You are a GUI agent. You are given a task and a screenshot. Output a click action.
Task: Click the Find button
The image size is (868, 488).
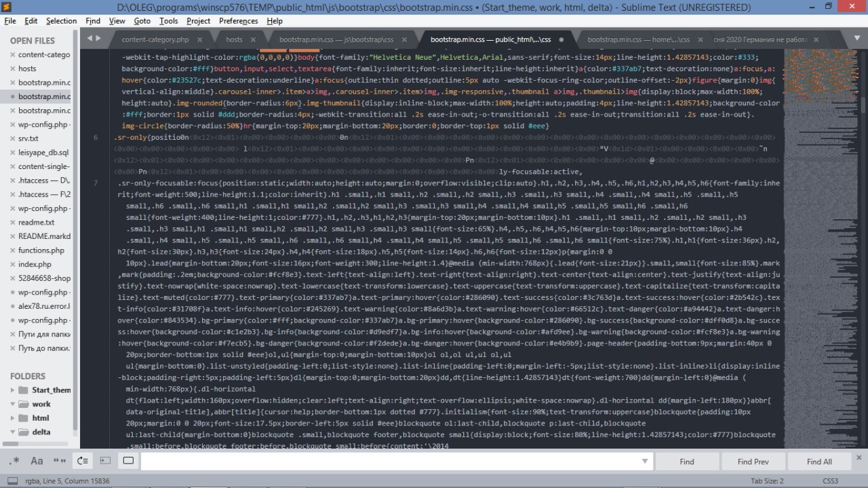687,462
